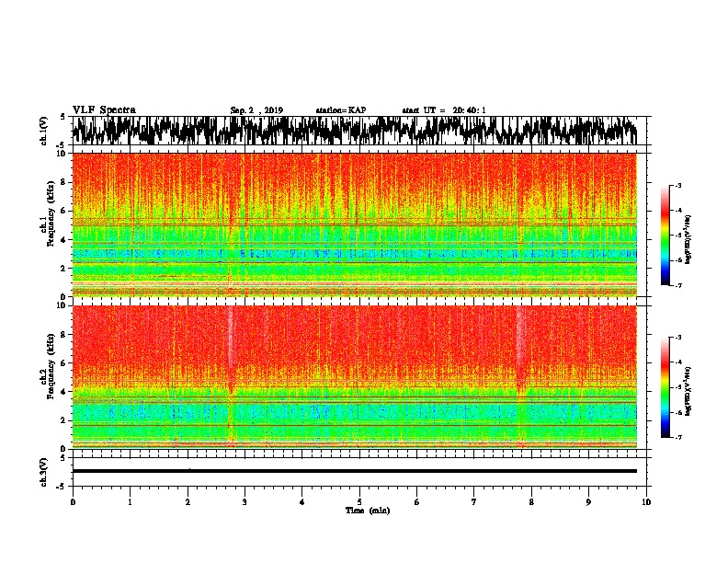Click the "-7" tick on ch.2 colorbar
Image resolution: width=728 pixels, height=563 pixels.
[x=678, y=437]
